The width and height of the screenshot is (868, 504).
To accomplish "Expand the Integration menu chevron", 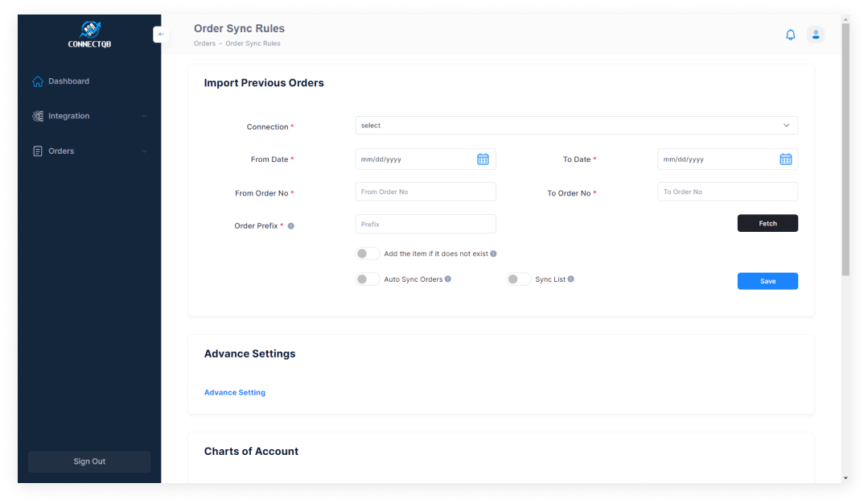I will click(144, 116).
